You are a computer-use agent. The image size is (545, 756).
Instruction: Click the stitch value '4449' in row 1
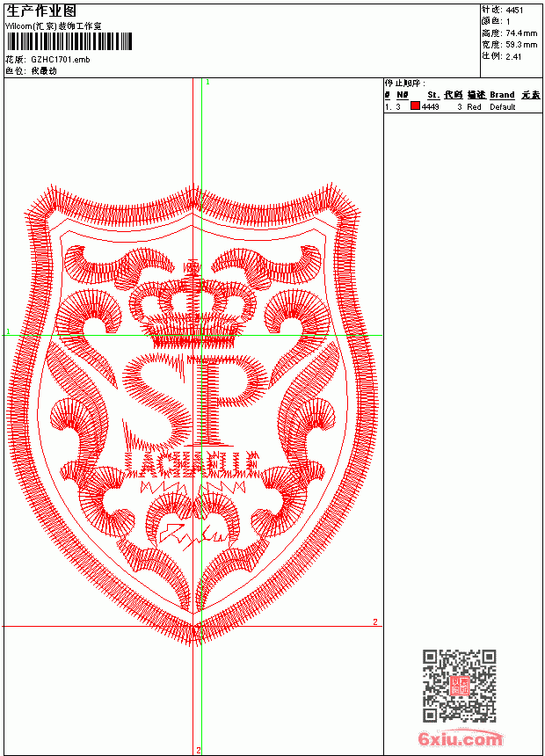(x=430, y=106)
